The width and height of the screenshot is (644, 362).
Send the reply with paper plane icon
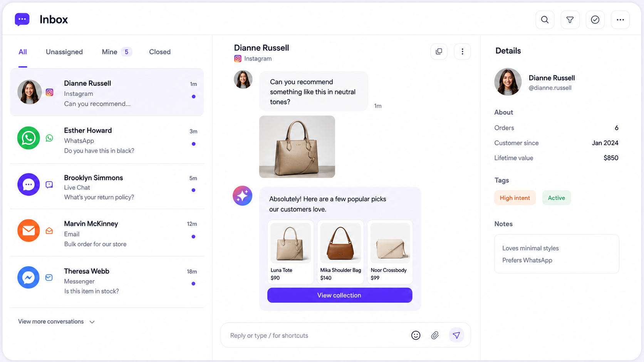pos(456,335)
